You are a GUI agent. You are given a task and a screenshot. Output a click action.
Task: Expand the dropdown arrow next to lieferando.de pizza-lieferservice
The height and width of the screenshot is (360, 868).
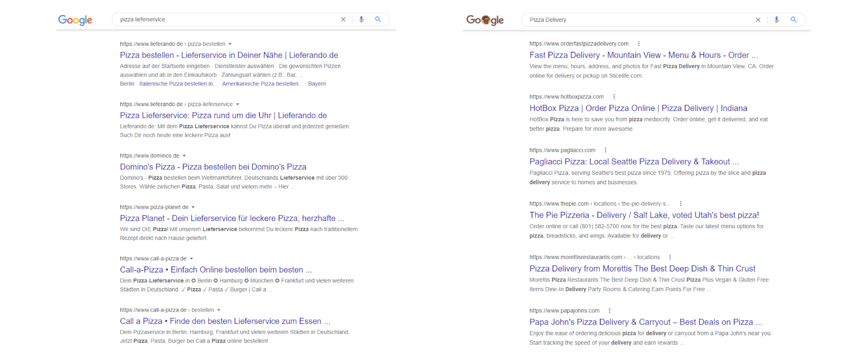click(x=238, y=104)
